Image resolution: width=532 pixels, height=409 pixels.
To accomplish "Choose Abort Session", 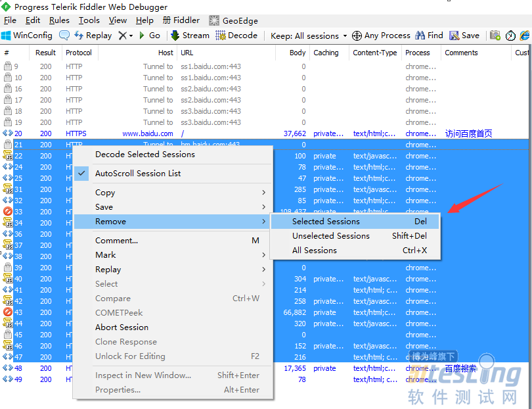I will click(173, 327).
